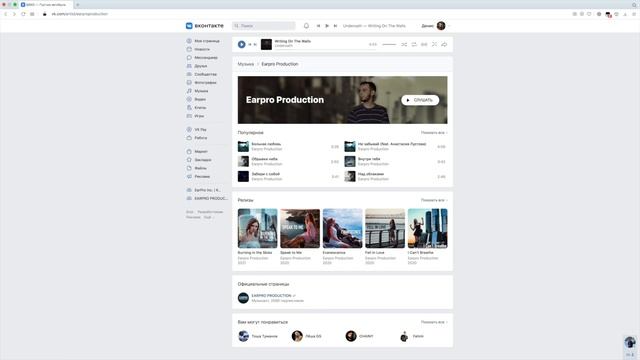Toggle repeat in the audio player
Image resolution: width=640 pixels, height=360 pixels.
coord(414,44)
